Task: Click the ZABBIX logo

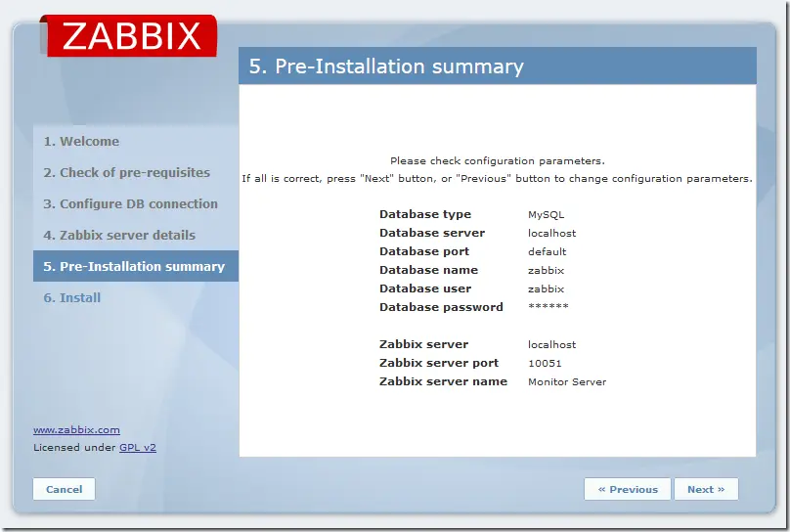Action: 128,36
